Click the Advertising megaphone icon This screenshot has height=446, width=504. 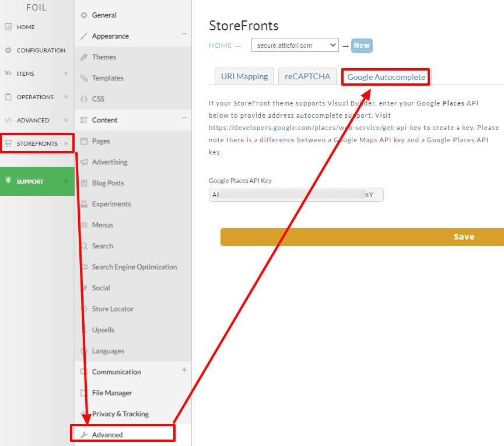pyautogui.click(x=84, y=162)
